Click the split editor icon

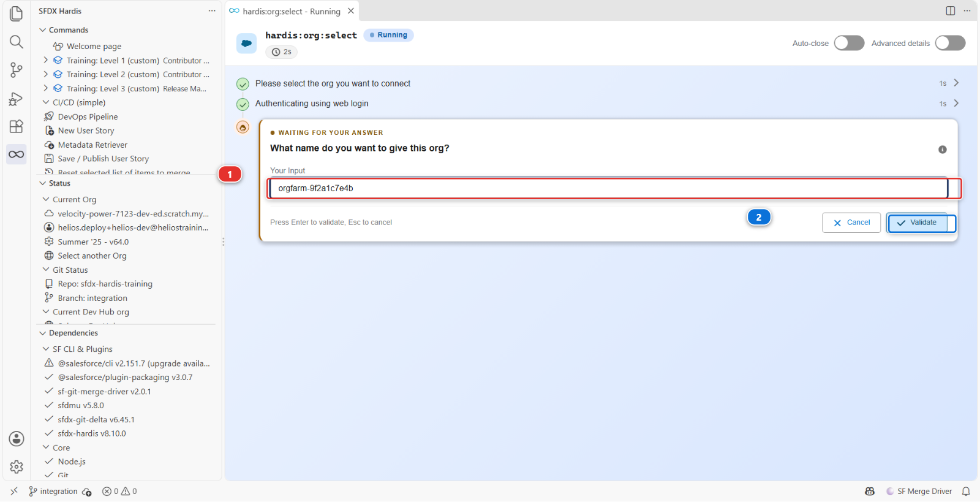point(951,11)
